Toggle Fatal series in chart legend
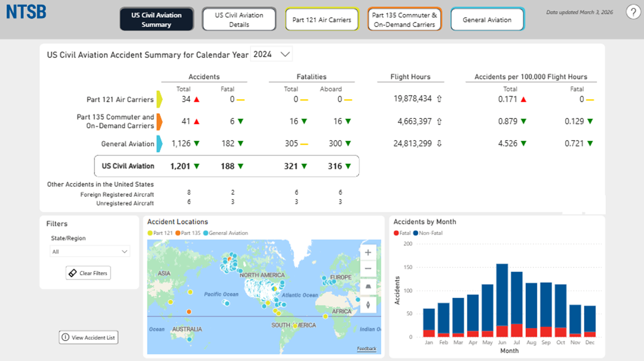Image resolution: width=644 pixels, height=361 pixels. point(402,233)
